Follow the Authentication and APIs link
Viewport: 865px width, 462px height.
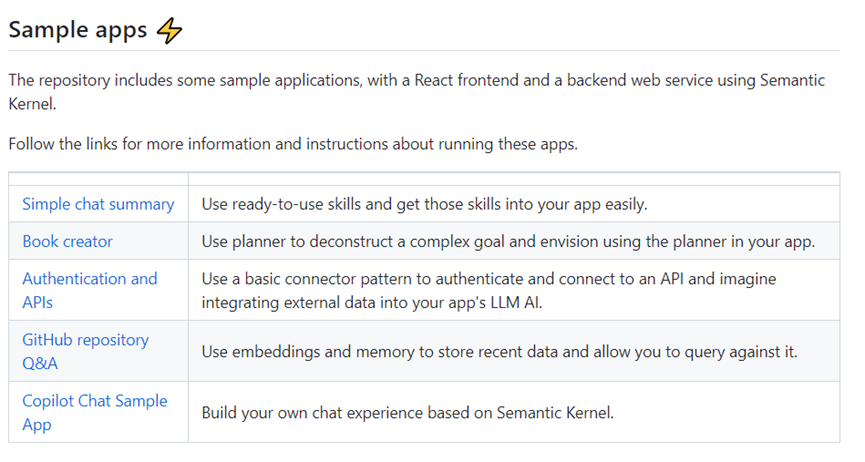click(x=90, y=290)
